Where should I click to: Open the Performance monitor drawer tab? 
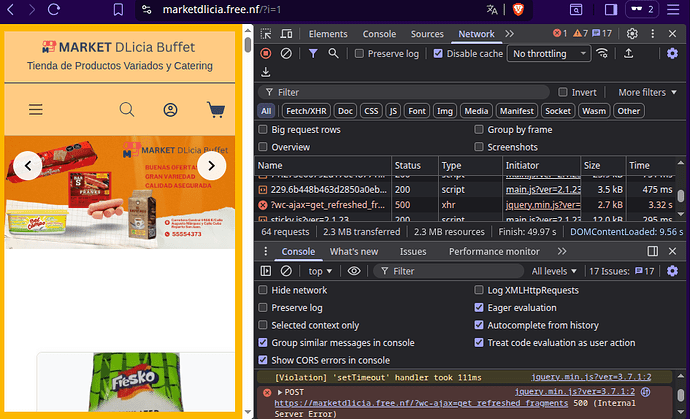click(x=494, y=252)
